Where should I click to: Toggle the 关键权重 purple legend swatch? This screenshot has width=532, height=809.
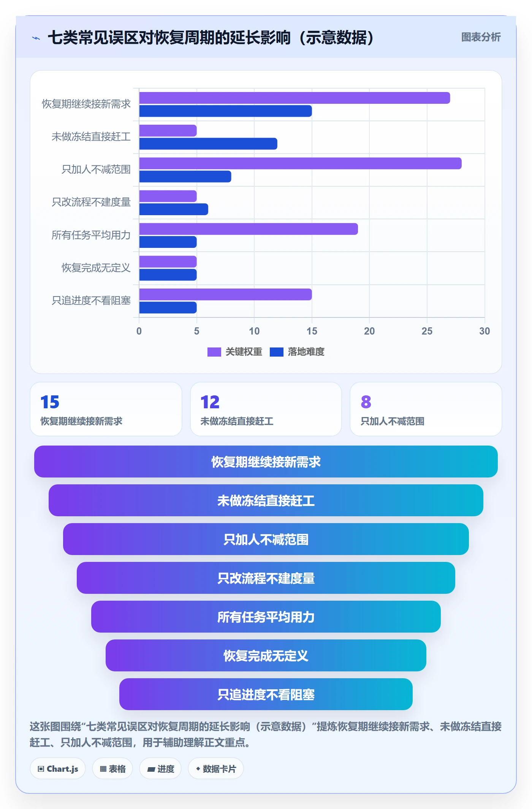point(214,352)
